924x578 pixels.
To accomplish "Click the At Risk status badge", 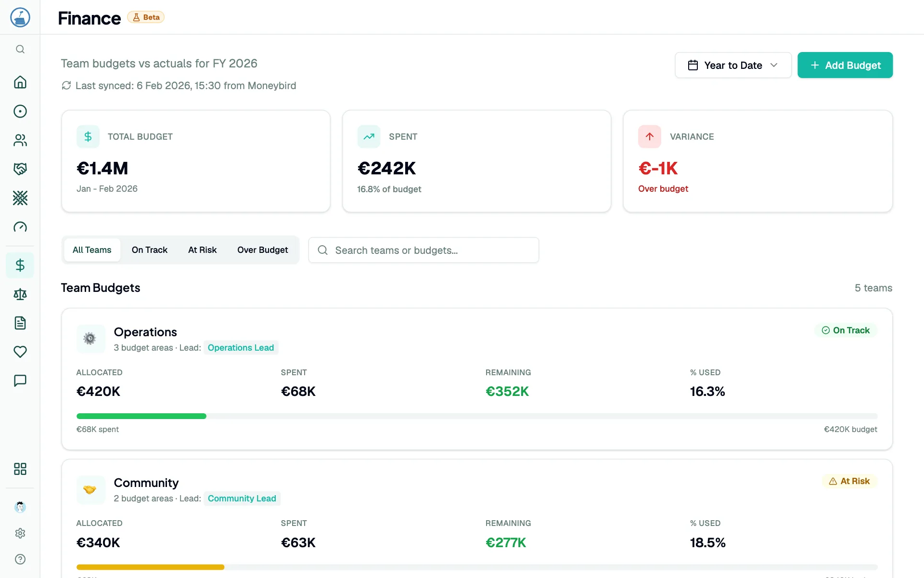I will tap(849, 481).
